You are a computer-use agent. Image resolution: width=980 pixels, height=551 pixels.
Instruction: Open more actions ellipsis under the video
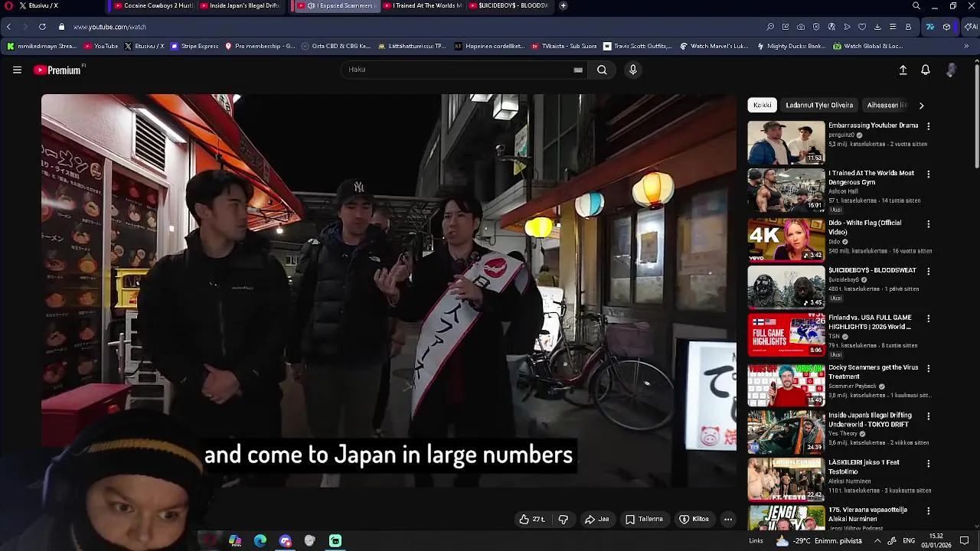(x=728, y=519)
